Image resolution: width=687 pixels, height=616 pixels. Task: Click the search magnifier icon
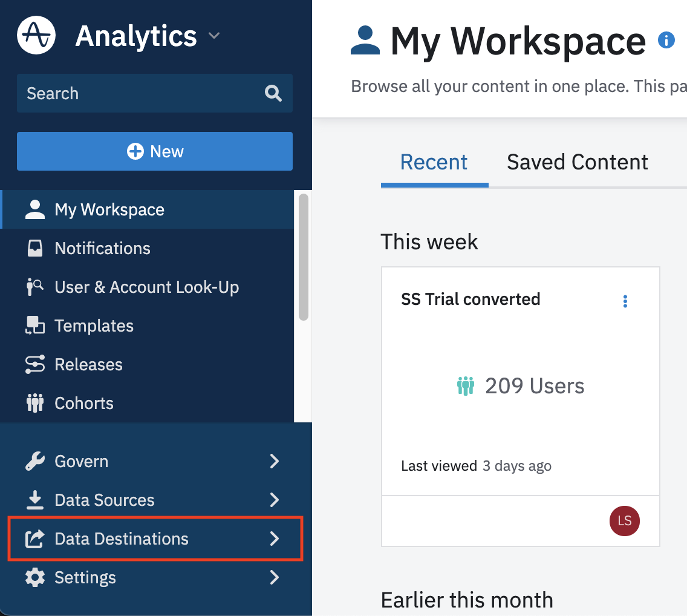point(273,93)
